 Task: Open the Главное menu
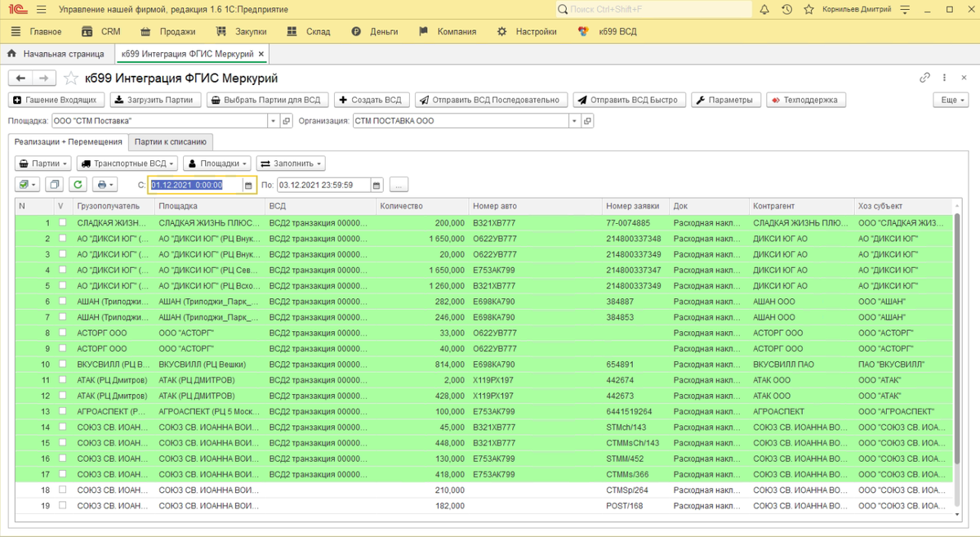tap(37, 32)
